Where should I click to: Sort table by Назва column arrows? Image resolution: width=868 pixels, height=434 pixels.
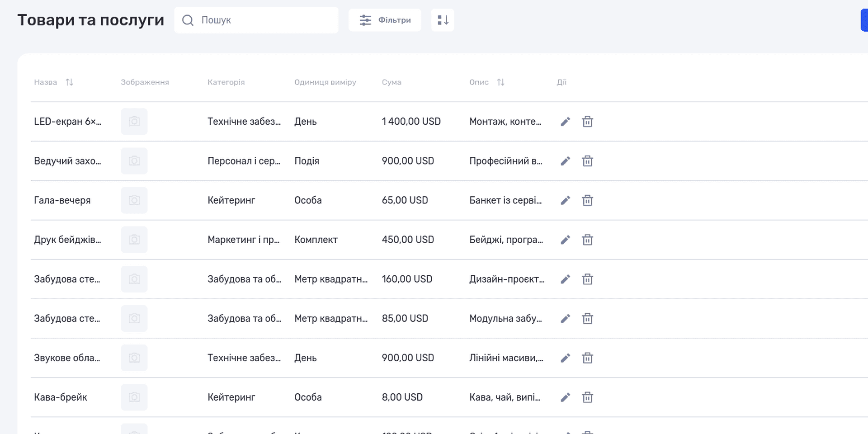click(69, 82)
